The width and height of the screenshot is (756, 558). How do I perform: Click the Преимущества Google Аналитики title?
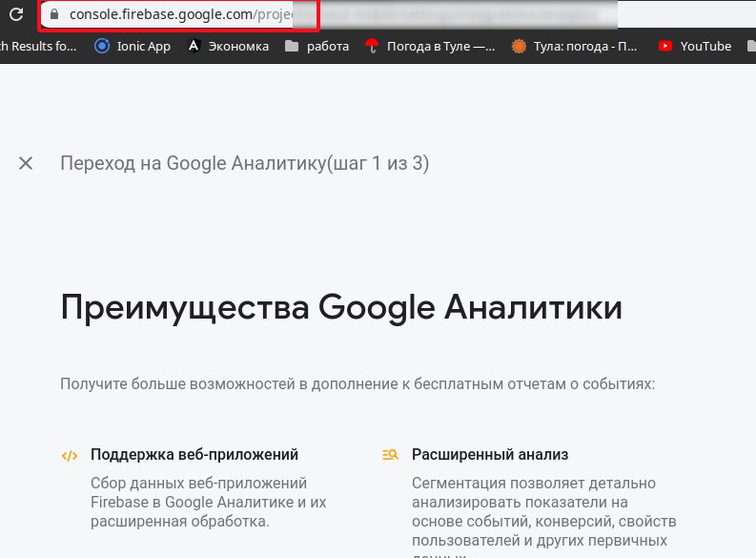(x=341, y=309)
